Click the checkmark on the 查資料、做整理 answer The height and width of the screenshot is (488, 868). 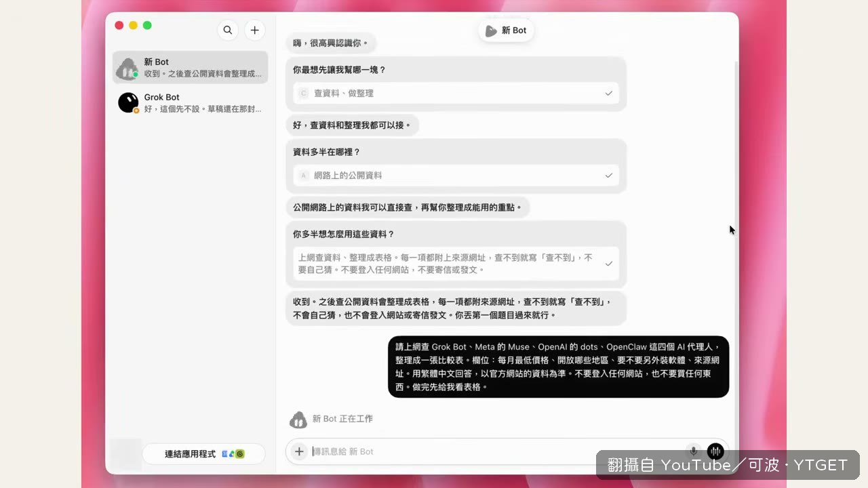[608, 93]
